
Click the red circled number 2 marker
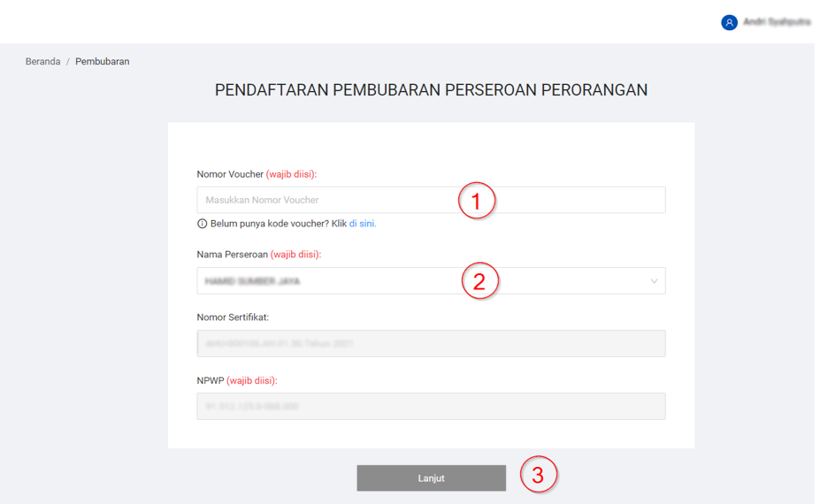479,281
